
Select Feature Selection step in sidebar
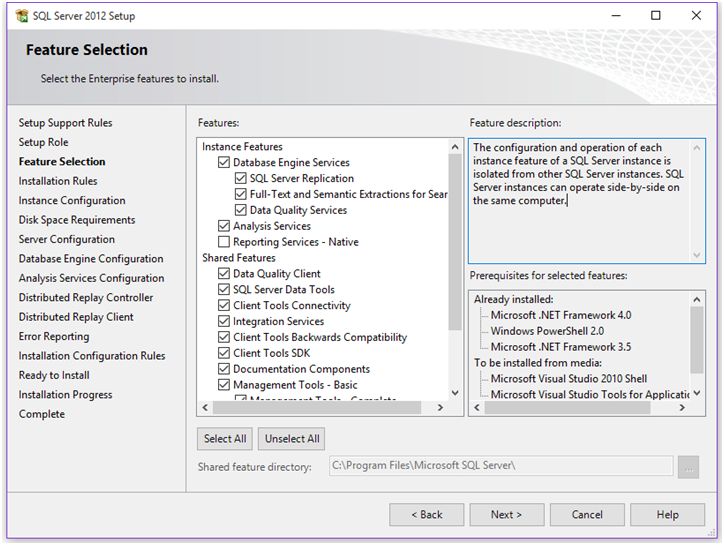[x=62, y=162]
